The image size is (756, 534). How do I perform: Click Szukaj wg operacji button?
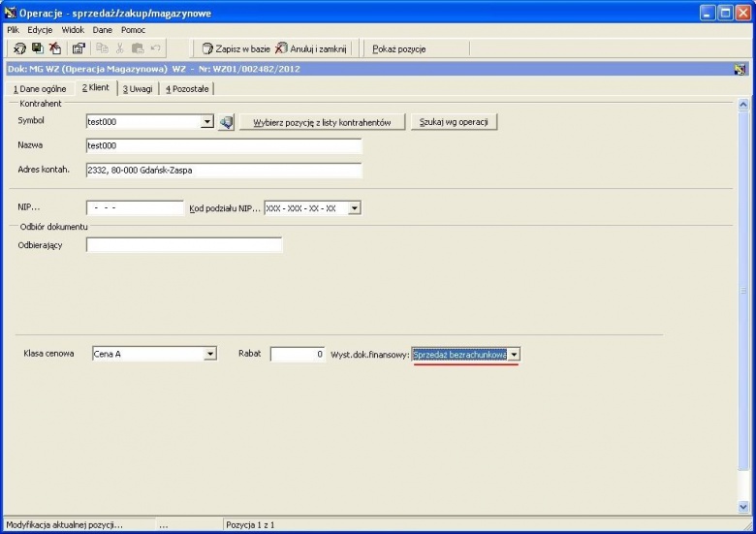coord(454,122)
